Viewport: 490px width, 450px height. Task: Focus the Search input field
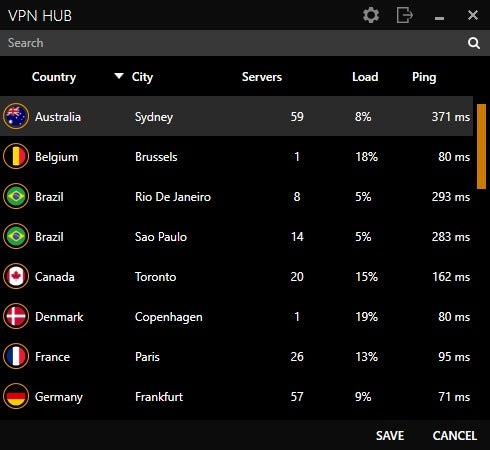[x=233, y=43]
